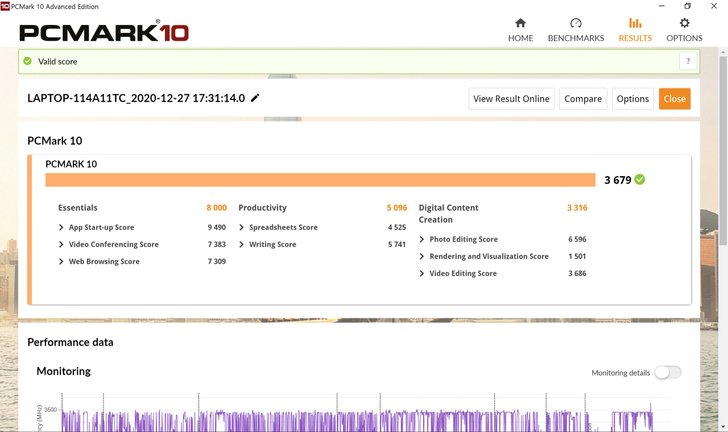
Task: Click View Result Online button
Action: [511, 98]
